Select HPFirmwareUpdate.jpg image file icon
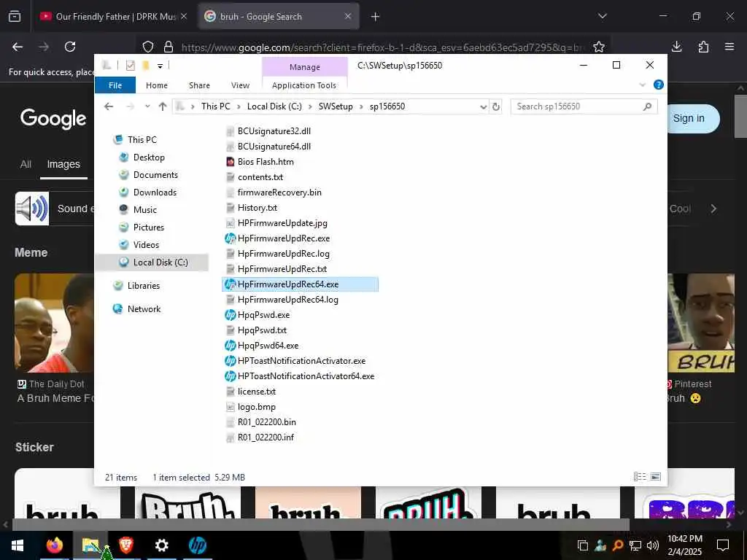747x560 pixels. click(x=230, y=223)
